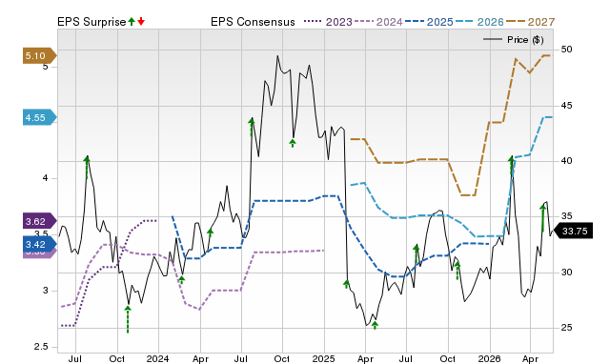Click the 40 label on the price axis
The width and height of the screenshot is (610, 364).
pyautogui.click(x=566, y=161)
